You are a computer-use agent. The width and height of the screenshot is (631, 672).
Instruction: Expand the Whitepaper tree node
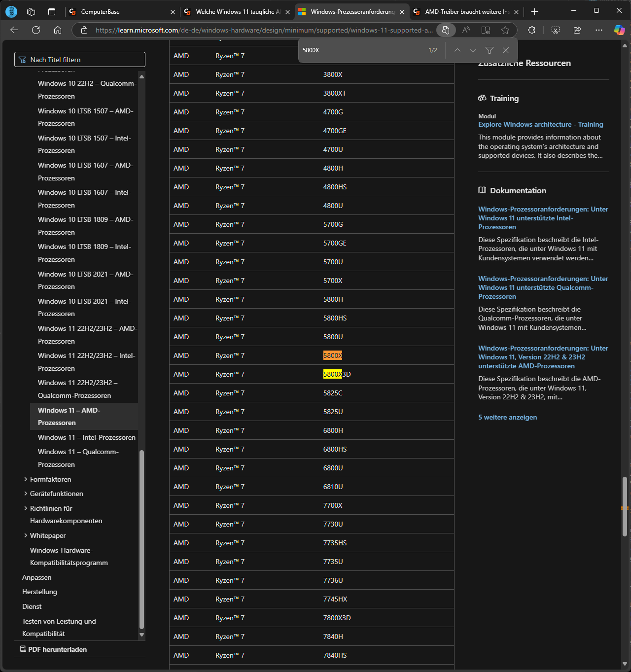26,535
